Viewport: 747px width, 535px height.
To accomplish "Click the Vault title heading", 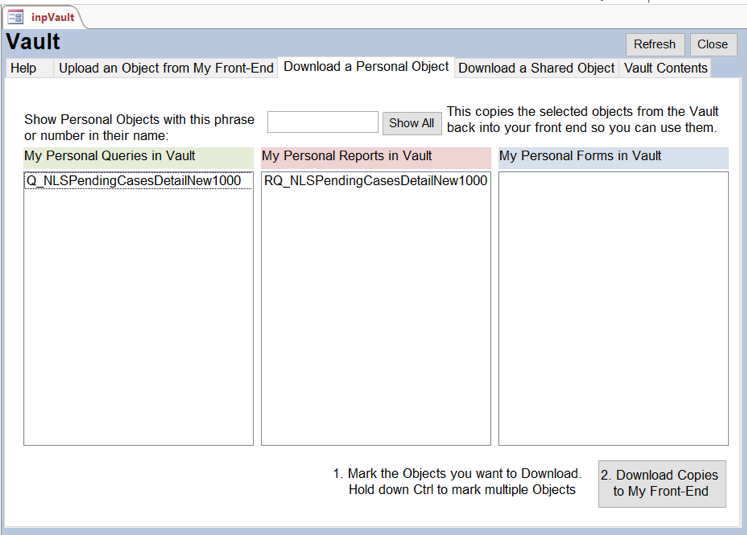I will (x=34, y=42).
